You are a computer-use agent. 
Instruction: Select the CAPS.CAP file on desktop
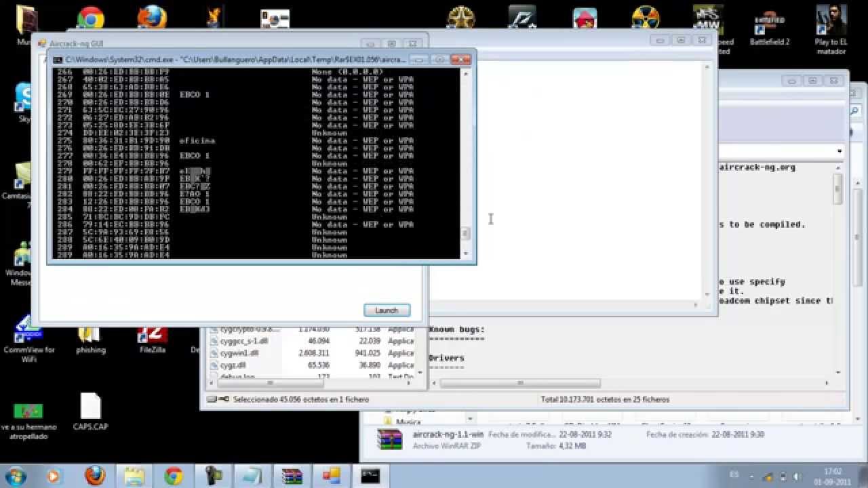90,412
